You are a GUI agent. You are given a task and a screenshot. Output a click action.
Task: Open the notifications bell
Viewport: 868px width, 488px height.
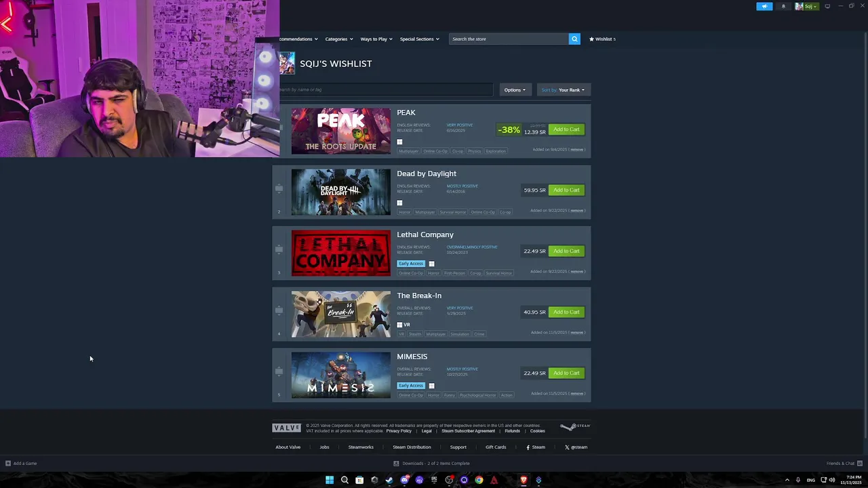783,6
